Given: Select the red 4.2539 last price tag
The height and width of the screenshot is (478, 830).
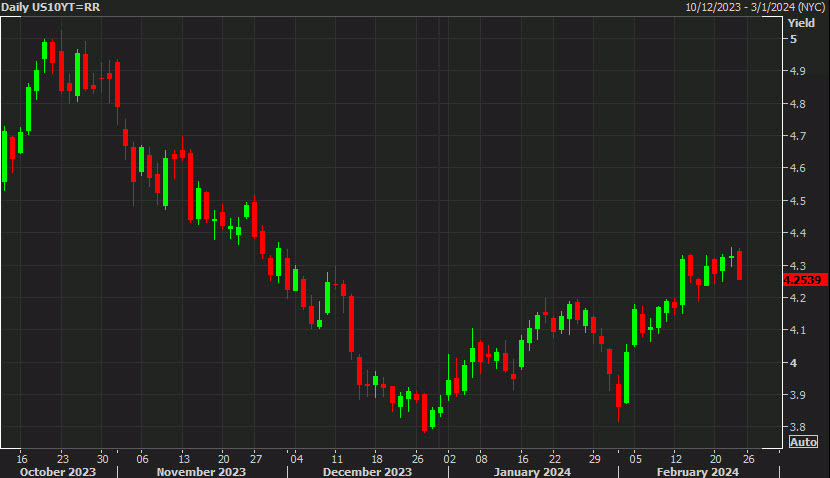Looking at the screenshot, I should (x=804, y=280).
